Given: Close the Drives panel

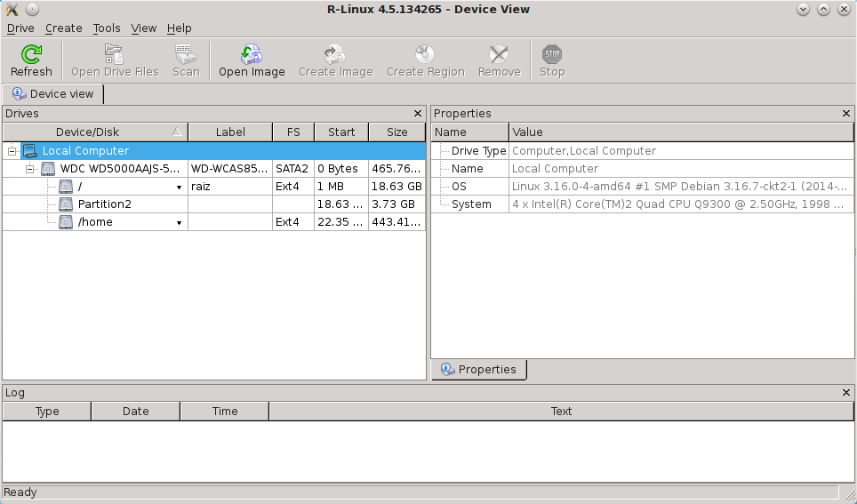Looking at the screenshot, I should pyautogui.click(x=418, y=114).
